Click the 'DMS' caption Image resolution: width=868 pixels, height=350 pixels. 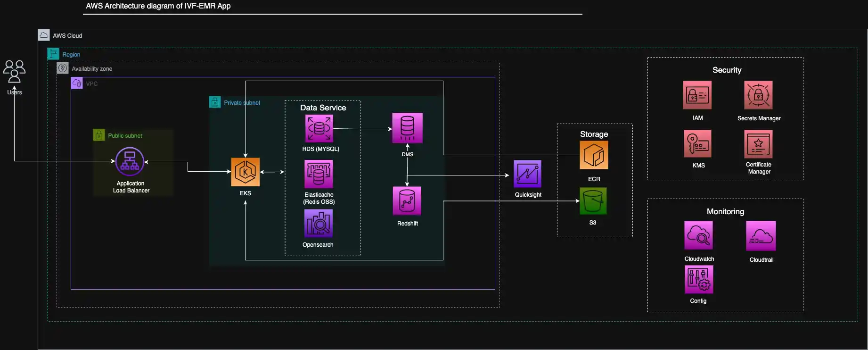tap(407, 154)
